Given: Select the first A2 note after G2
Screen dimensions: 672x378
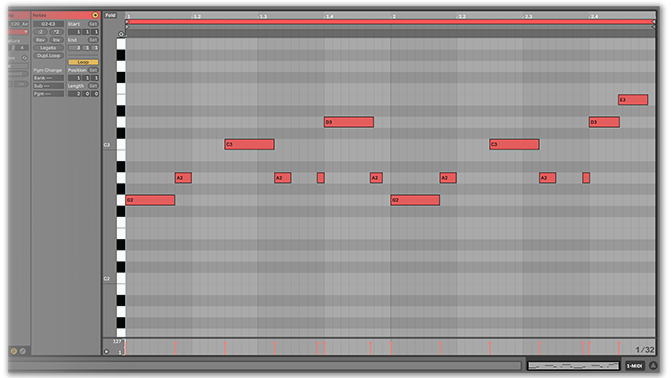Looking at the screenshot, I should click(183, 178).
